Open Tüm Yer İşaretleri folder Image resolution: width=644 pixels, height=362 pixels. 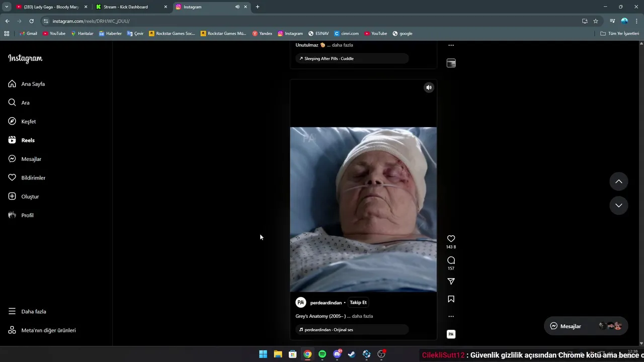coord(619,34)
